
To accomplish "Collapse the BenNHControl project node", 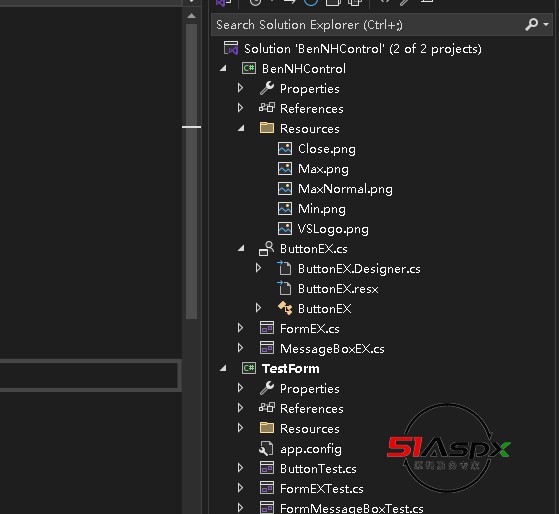I will pyautogui.click(x=224, y=68).
